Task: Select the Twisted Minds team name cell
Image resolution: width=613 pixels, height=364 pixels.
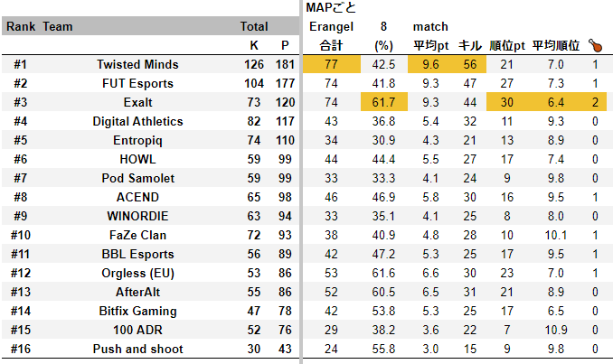Action: click(x=137, y=65)
